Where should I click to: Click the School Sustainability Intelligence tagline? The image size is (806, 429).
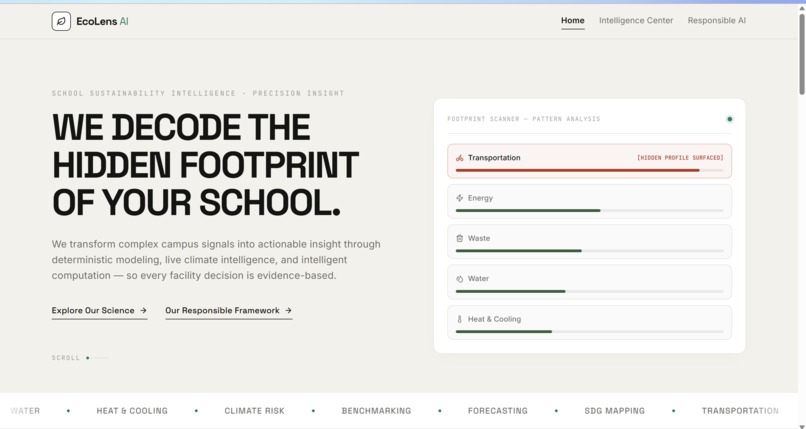(x=198, y=93)
